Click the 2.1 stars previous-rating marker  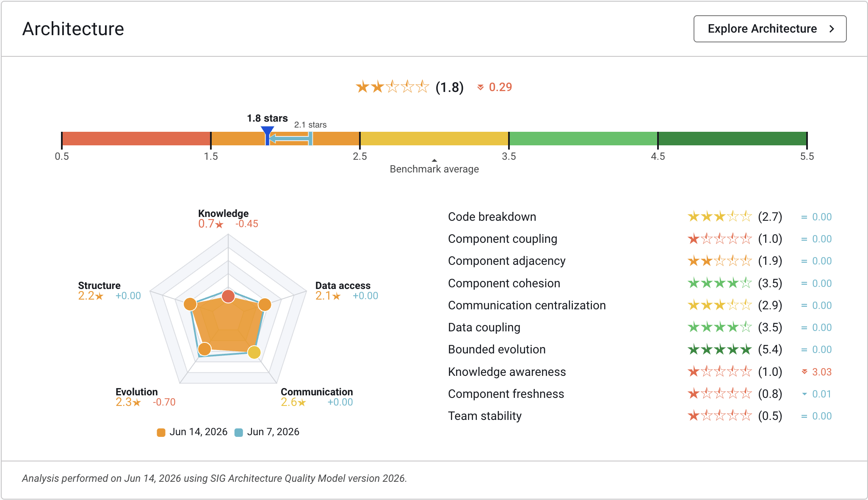coord(310,139)
